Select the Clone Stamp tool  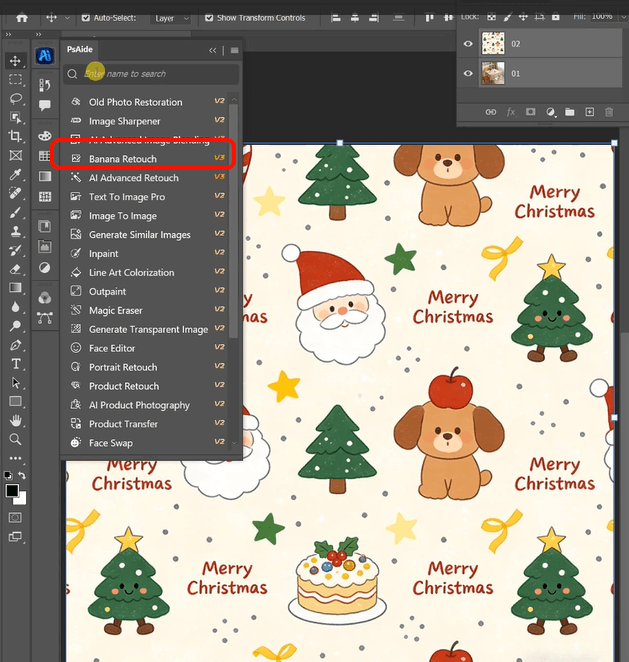15,231
